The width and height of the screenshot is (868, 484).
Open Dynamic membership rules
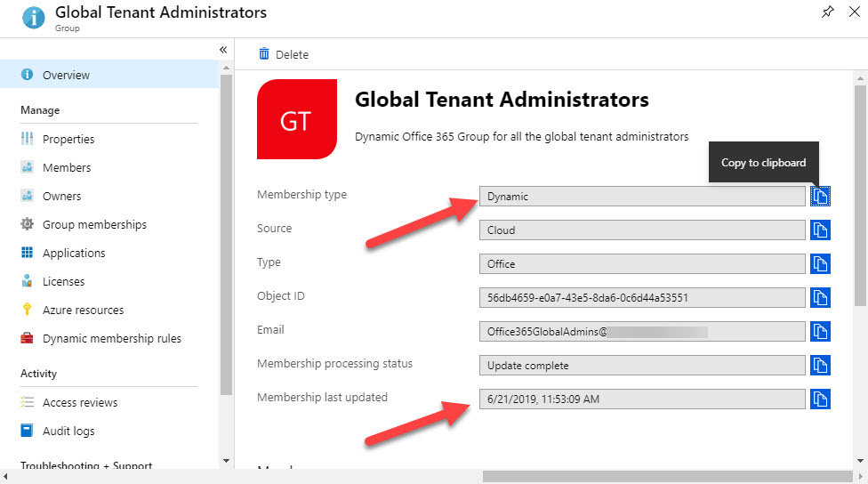(x=111, y=339)
